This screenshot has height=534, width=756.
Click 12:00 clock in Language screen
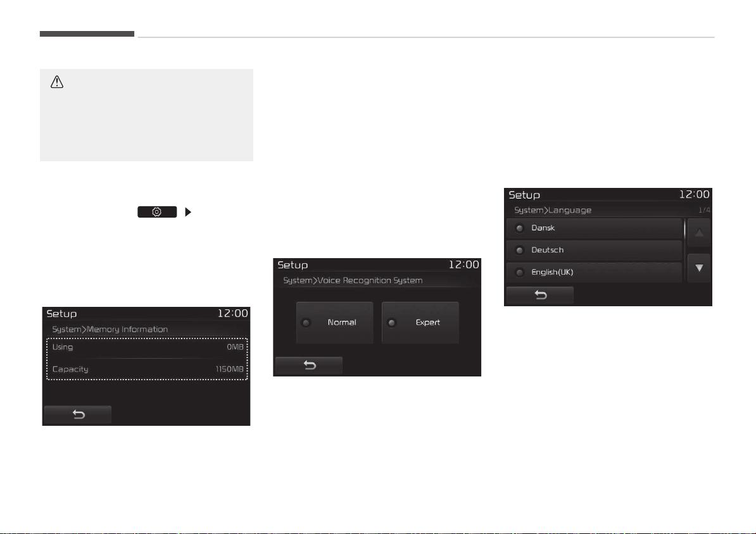tap(695, 195)
